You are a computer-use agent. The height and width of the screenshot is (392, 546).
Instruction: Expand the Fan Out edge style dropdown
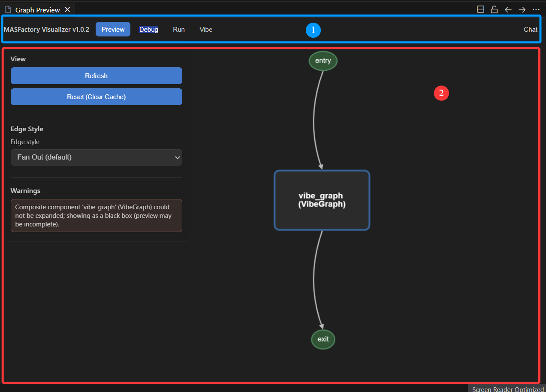point(96,157)
